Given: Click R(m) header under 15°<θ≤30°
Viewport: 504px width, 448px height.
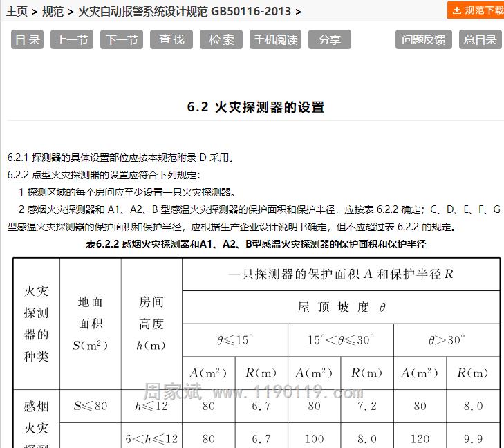Looking at the screenshot, I should coord(367,373).
